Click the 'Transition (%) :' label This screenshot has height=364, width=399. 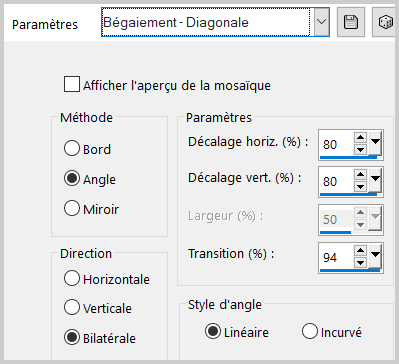(x=231, y=254)
